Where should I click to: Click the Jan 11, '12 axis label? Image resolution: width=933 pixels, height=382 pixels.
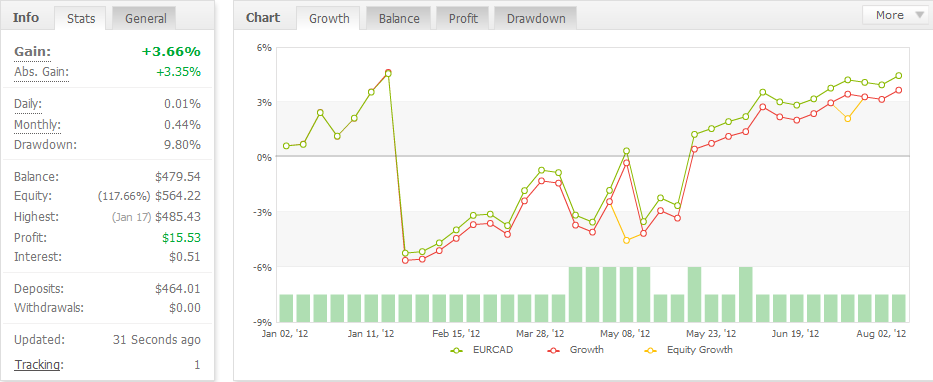[x=370, y=334]
